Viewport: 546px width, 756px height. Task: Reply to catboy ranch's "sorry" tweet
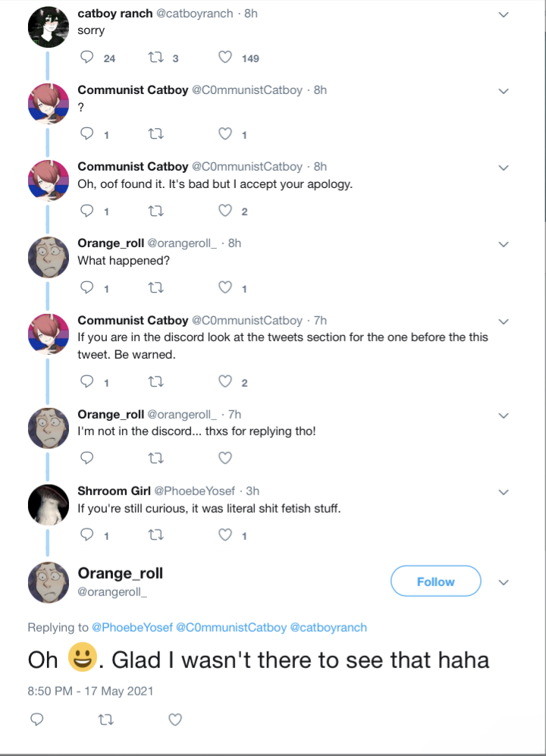click(x=86, y=58)
